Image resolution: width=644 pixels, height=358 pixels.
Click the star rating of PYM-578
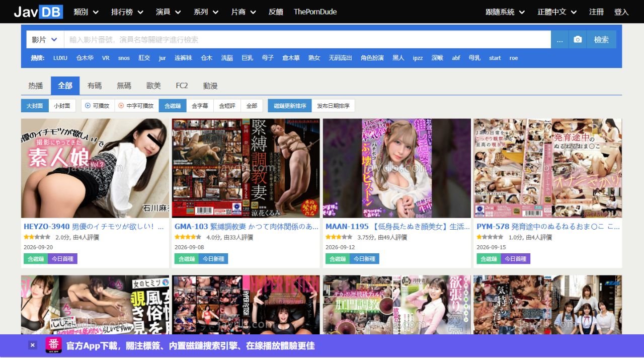490,237
